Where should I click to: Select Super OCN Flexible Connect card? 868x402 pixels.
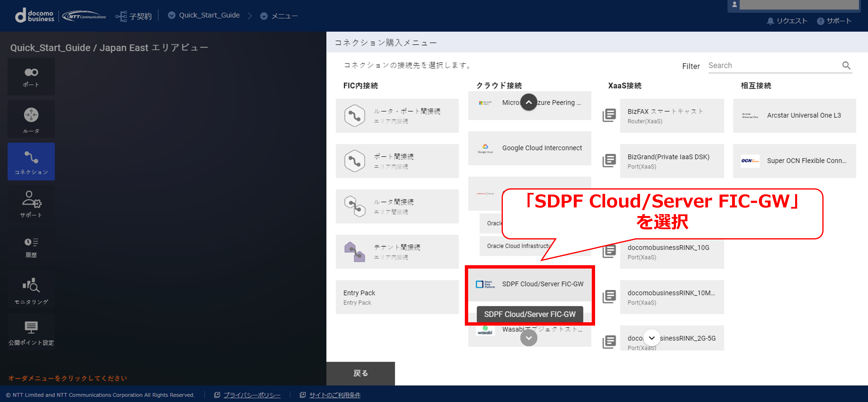[795, 161]
